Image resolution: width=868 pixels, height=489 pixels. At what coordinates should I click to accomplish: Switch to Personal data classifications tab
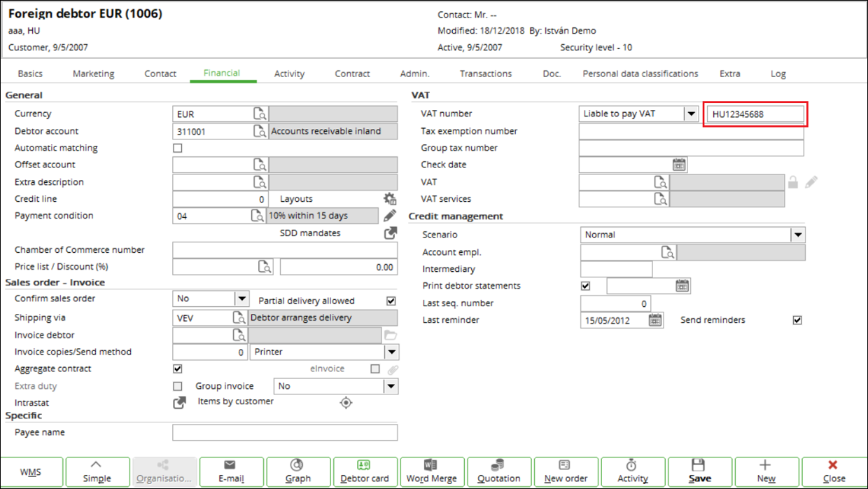point(640,74)
